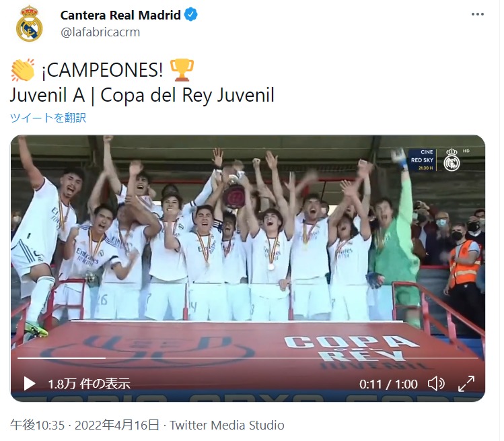504x441 pixels.
Task: Mute the video using the speaker icon
Action: (436, 383)
